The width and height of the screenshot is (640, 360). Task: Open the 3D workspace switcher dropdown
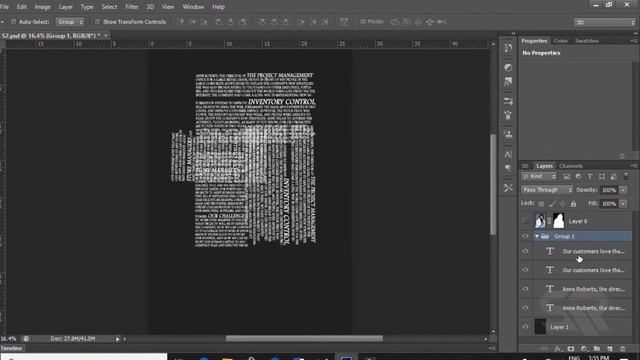[x=605, y=22]
